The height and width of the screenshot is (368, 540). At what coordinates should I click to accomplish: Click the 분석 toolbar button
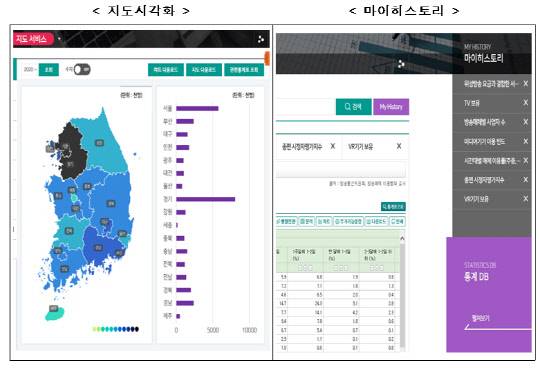306,221
